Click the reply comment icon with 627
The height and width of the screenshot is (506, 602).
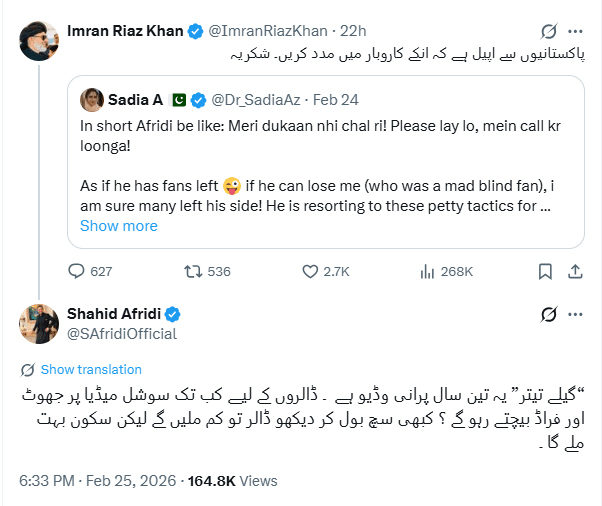click(77, 271)
